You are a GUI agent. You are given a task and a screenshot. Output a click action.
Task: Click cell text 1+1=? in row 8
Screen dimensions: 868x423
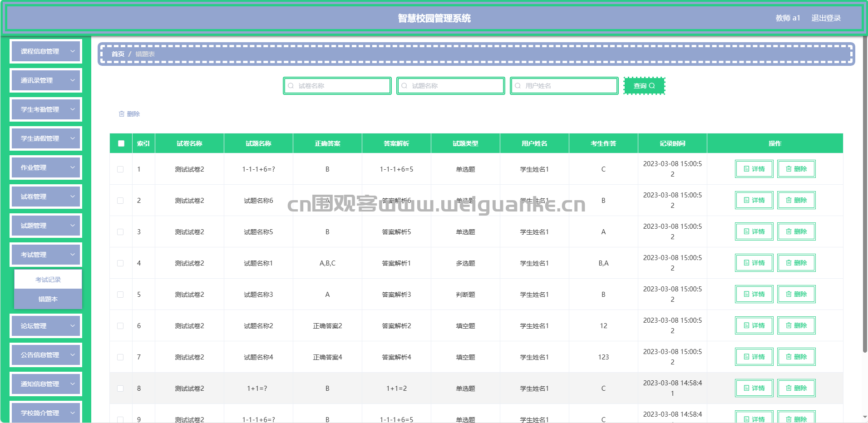(257, 389)
